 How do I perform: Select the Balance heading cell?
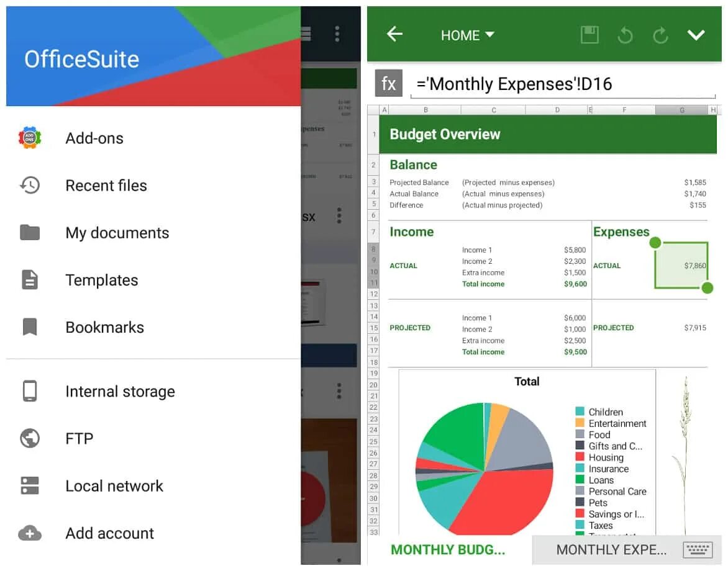point(413,164)
